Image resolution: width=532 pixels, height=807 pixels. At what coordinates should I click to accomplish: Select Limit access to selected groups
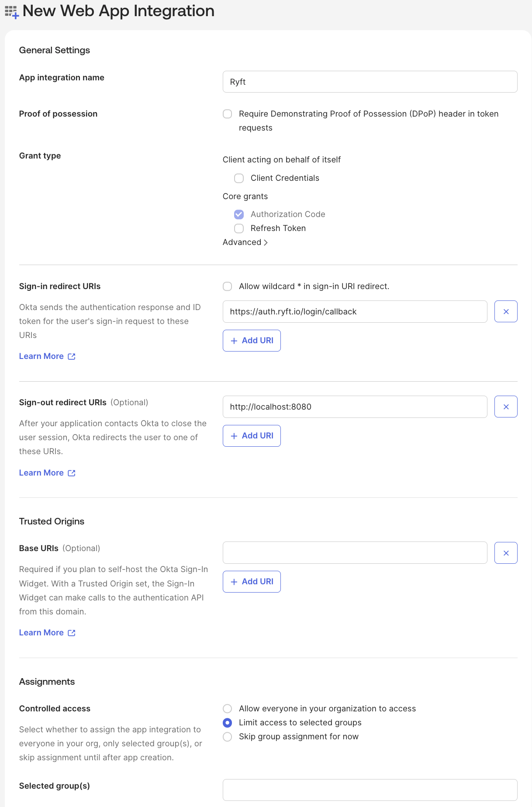point(228,723)
